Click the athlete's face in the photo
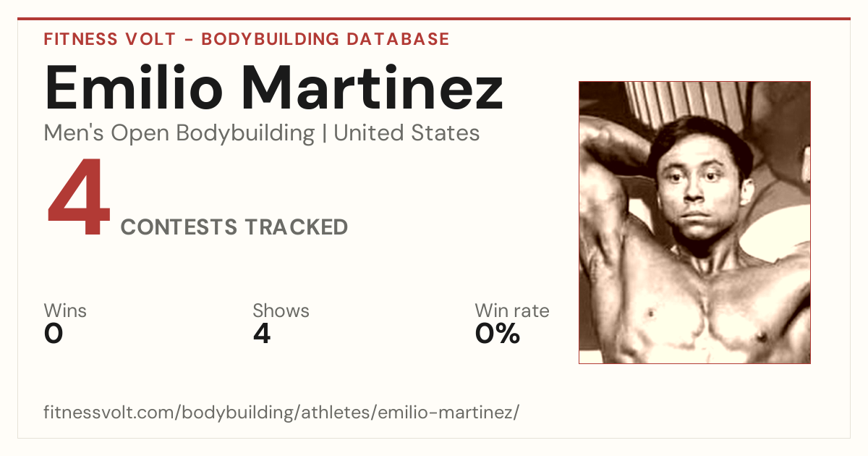 click(693, 188)
